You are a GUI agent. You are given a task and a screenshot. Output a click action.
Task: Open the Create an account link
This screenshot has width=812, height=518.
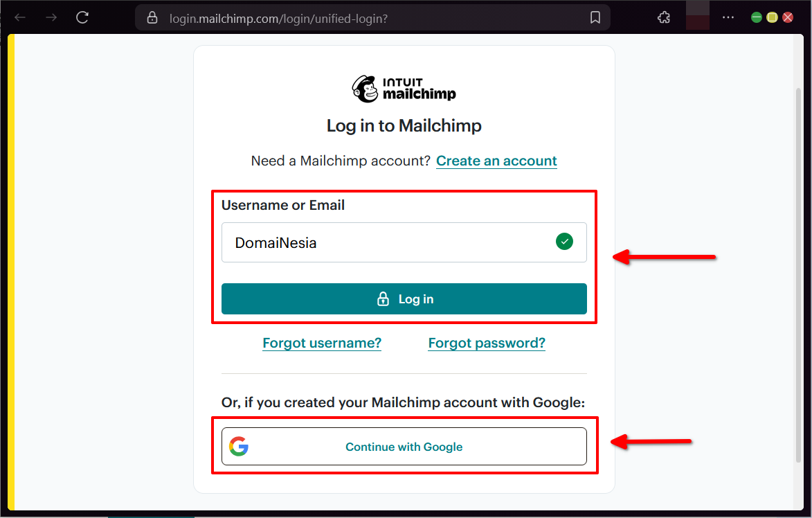(496, 160)
